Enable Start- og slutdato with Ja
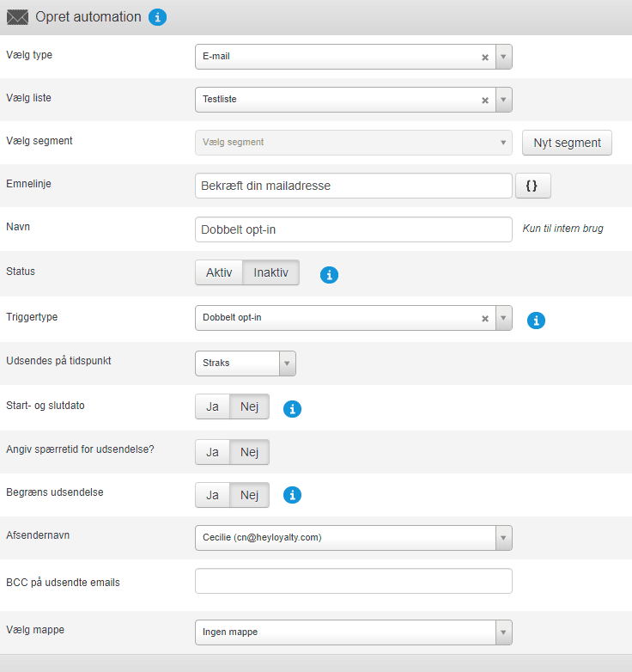The image size is (632, 672). (212, 406)
